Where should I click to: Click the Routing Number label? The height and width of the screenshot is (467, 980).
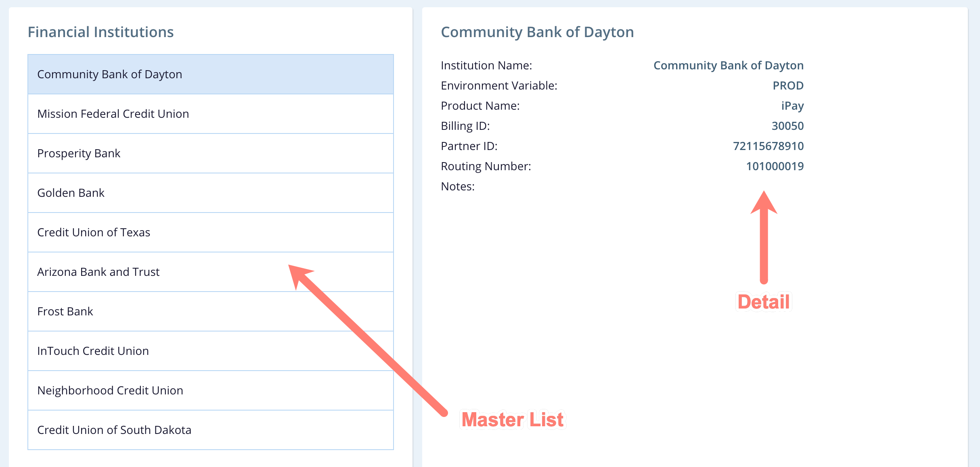486,166
